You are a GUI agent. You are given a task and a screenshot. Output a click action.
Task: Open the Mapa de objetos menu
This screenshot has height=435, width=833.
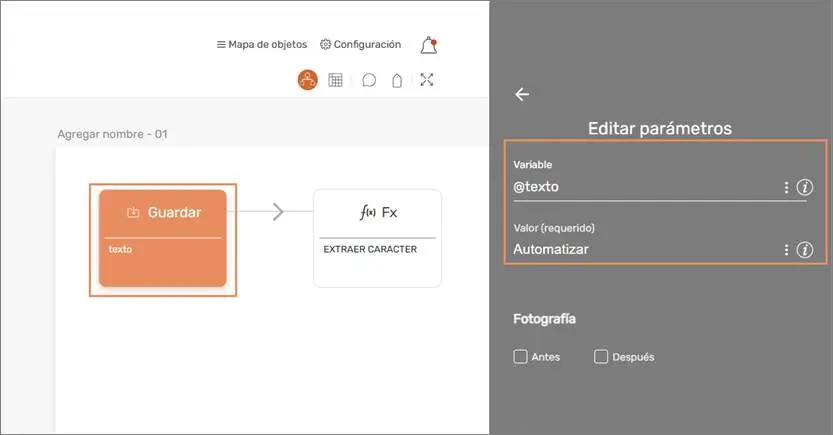(x=262, y=44)
